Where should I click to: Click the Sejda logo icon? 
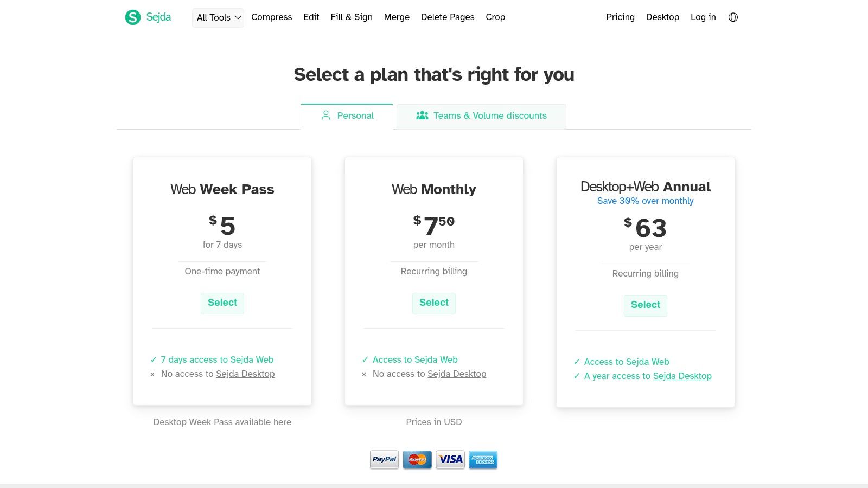click(x=133, y=17)
